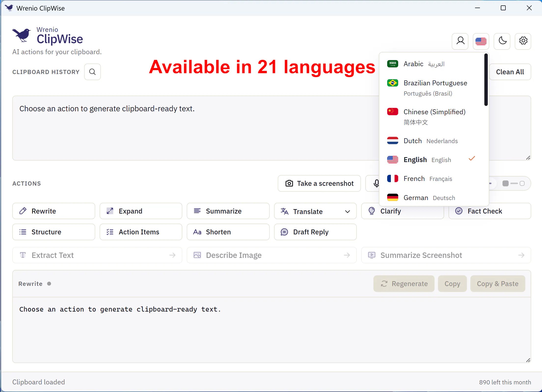Click the Regenerate button
Image resolution: width=542 pixels, height=392 pixels.
pos(404,284)
